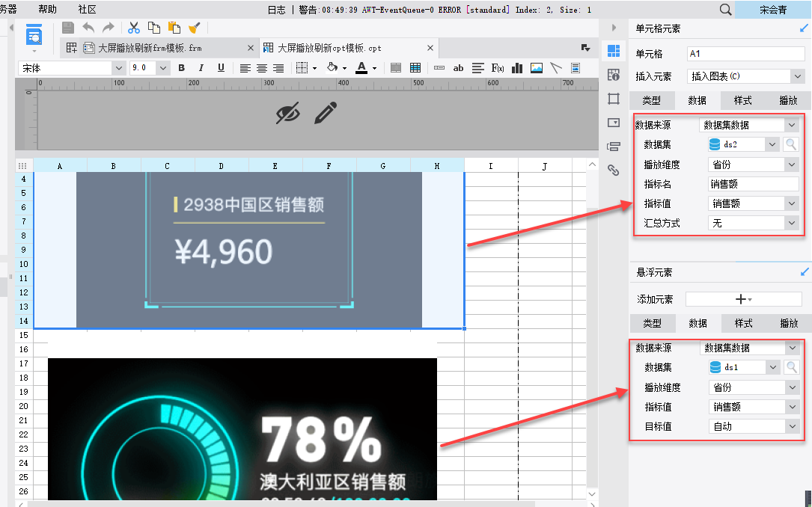Align text left
Image resolution: width=812 pixels, height=507 pixels.
pyautogui.click(x=245, y=68)
